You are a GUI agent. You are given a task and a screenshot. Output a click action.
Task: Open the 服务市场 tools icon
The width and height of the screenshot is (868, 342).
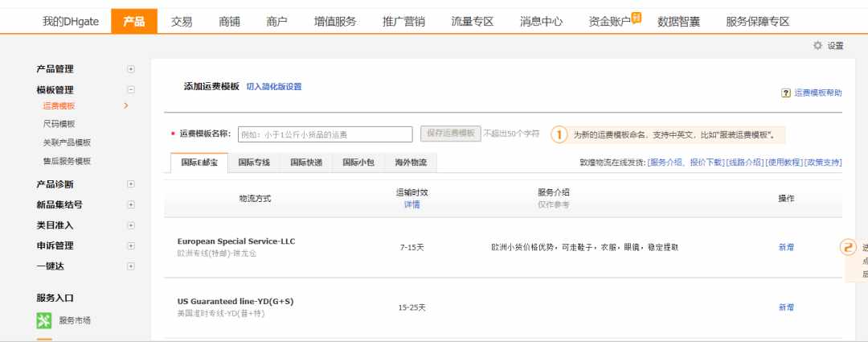tap(43, 320)
